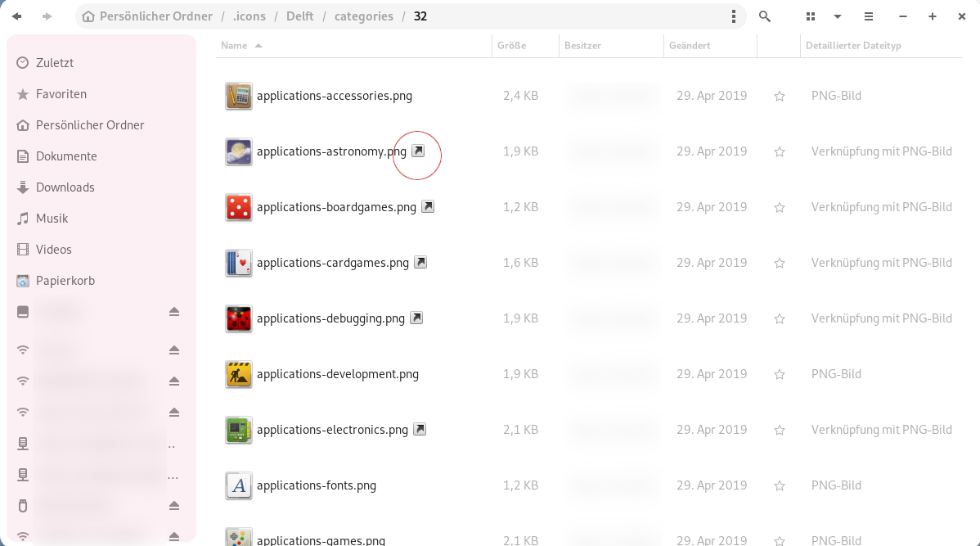Go back using the back arrow
Image resolution: width=980 pixels, height=546 pixels.
[16, 16]
